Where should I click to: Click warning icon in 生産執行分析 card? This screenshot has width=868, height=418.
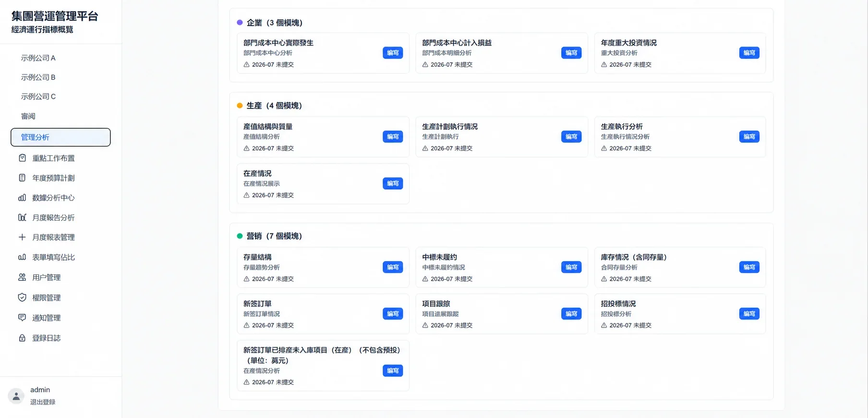pyautogui.click(x=604, y=148)
